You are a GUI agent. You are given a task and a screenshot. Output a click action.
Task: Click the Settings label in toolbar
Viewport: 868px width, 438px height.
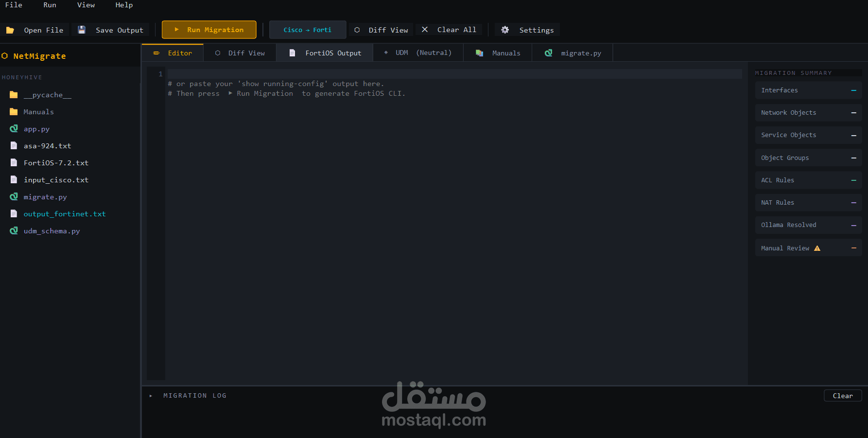tap(537, 30)
